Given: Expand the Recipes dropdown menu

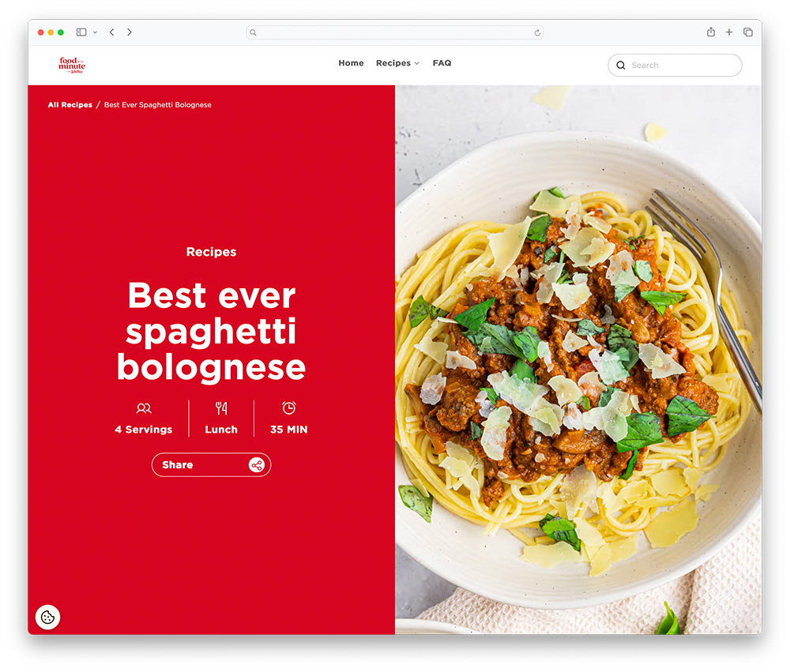Looking at the screenshot, I should [397, 63].
